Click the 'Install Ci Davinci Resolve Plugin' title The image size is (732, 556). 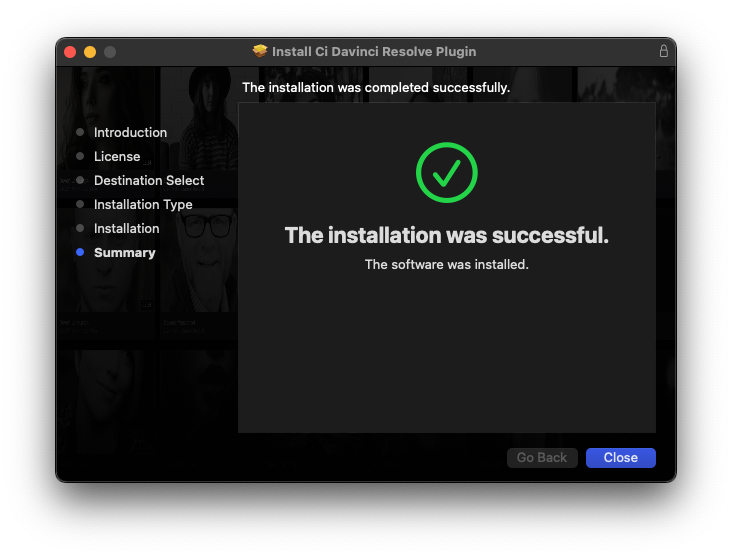(x=374, y=51)
